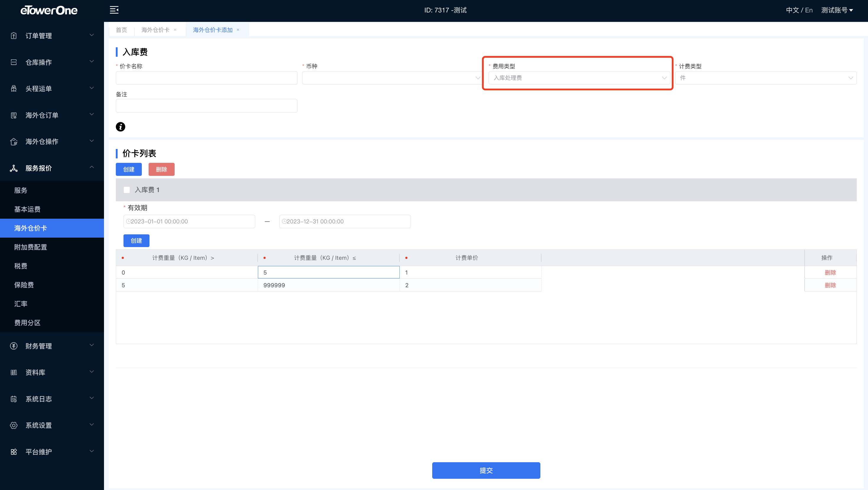The width and height of the screenshot is (868, 490).
Task: Focus the 备注 input field
Action: click(x=207, y=106)
